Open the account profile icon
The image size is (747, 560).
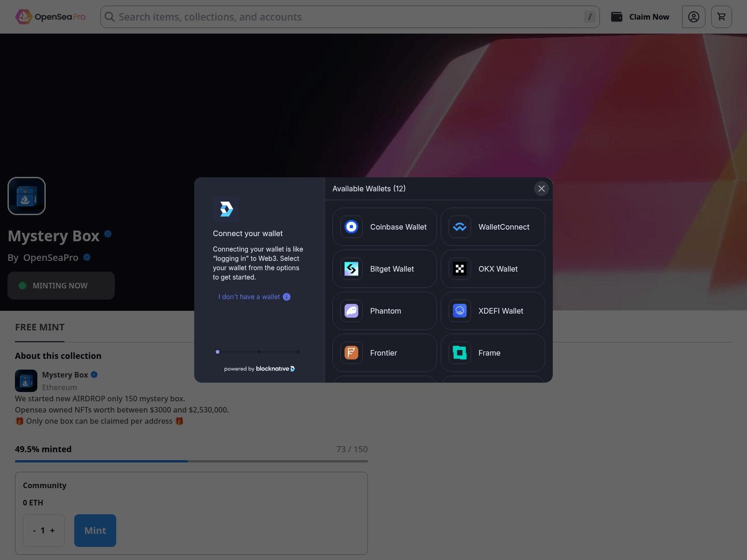[x=694, y=17]
